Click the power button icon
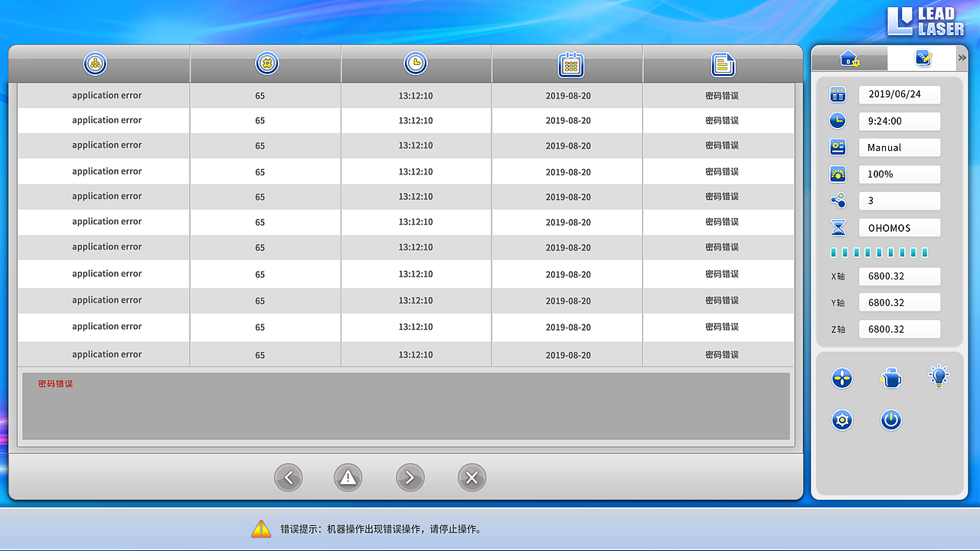 point(890,419)
